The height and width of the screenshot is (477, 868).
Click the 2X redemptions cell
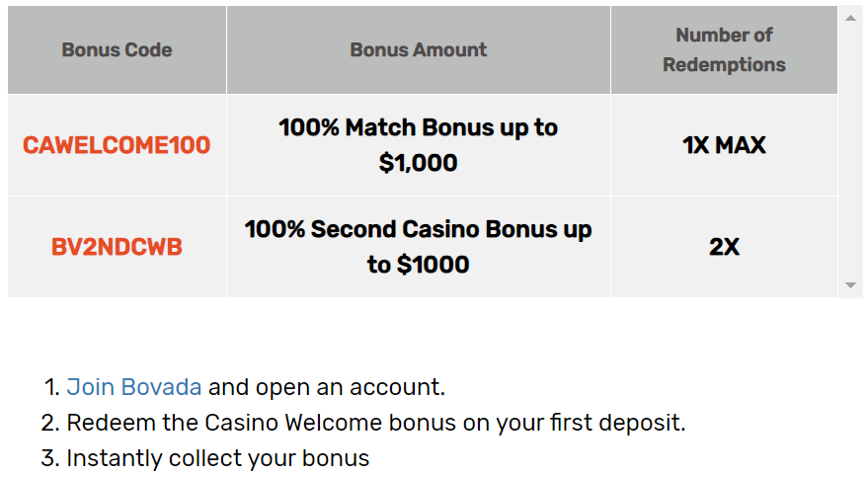724,247
